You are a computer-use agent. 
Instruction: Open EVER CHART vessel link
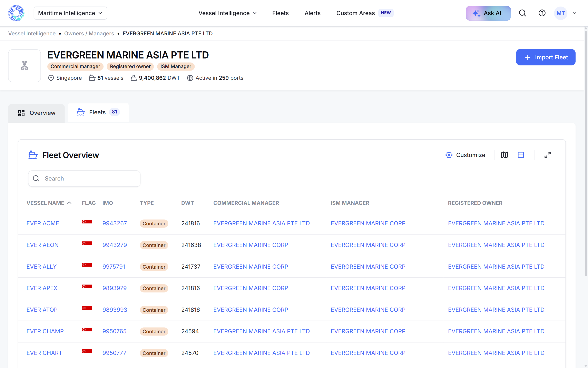click(44, 353)
